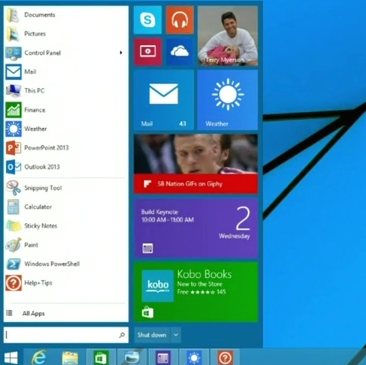Expand the Shut down options arrow

[176, 335]
